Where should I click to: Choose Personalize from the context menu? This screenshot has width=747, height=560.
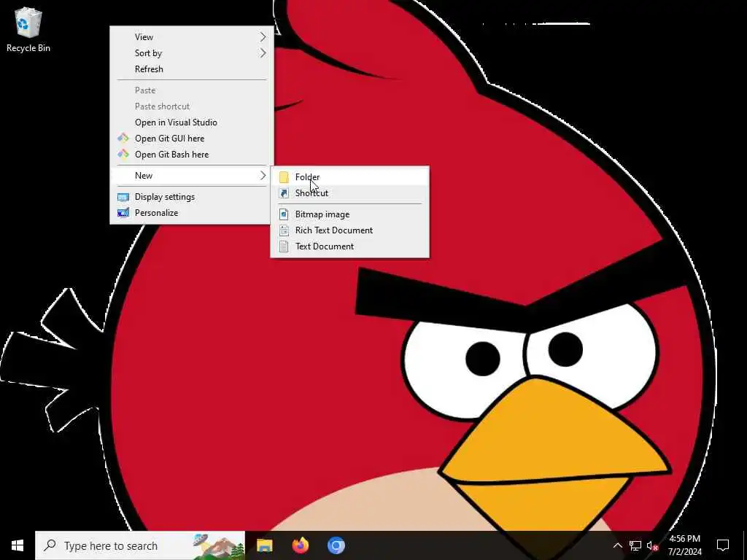(192, 213)
